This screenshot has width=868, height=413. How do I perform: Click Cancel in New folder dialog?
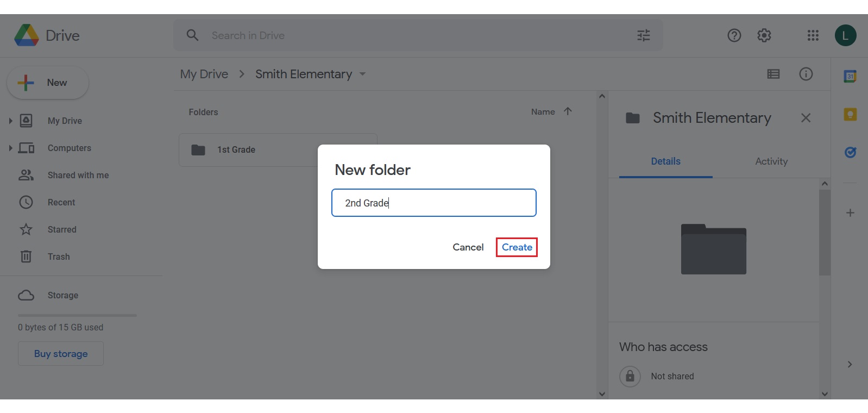468,247
